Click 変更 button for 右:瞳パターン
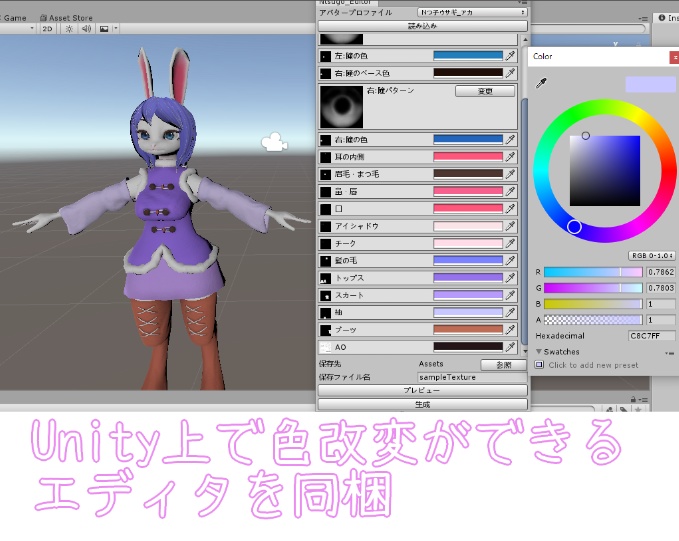Image resolution: width=679 pixels, height=541 pixels. 485,91
